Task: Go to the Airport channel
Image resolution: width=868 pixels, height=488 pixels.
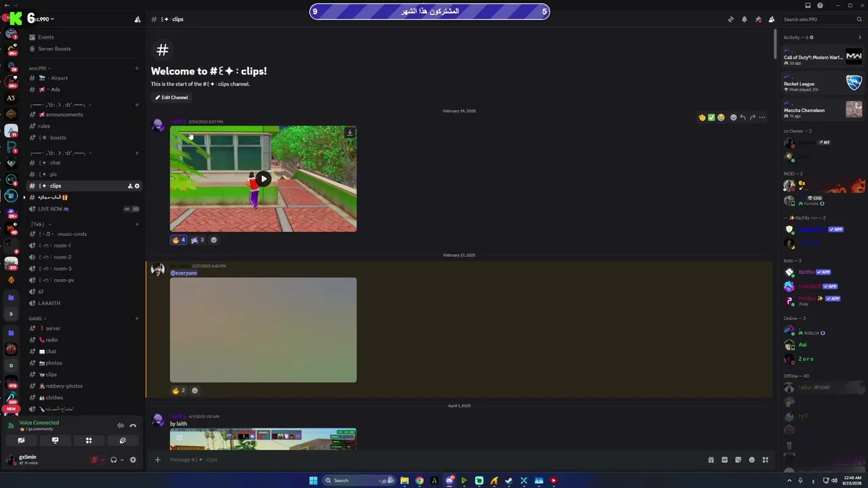Action: (x=84, y=78)
